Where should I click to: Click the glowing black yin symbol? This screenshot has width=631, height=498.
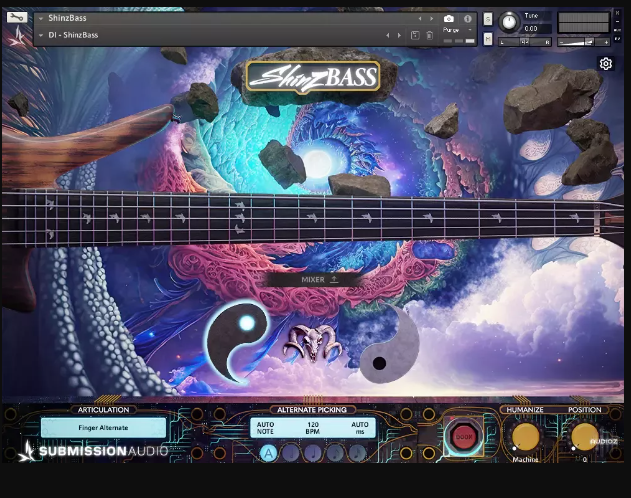(x=237, y=342)
